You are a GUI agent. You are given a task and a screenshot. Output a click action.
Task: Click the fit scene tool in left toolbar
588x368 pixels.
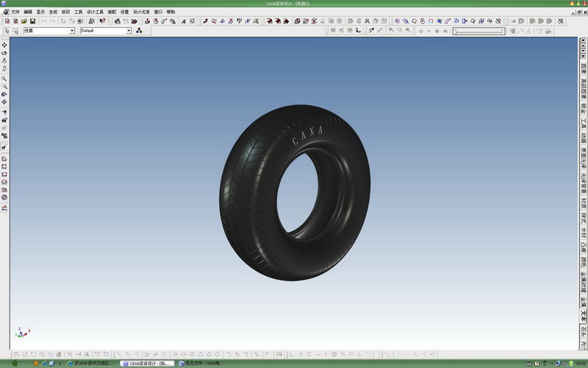[4, 102]
